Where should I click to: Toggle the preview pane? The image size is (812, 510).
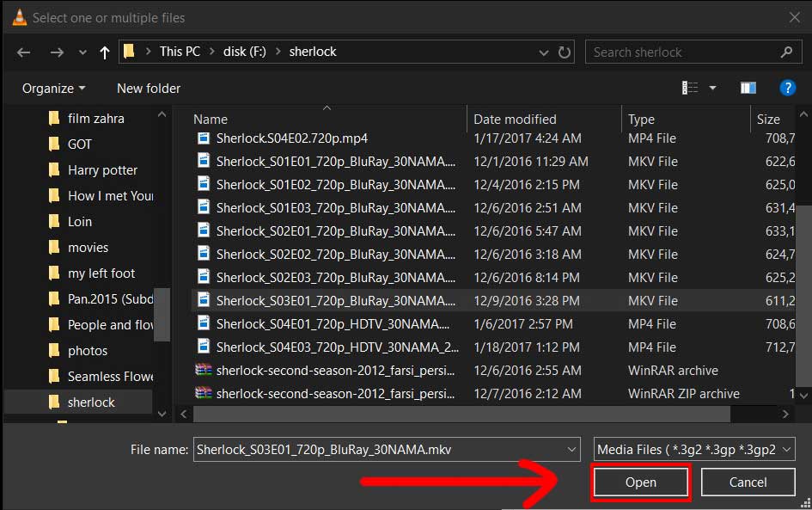[x=748, y=88]
